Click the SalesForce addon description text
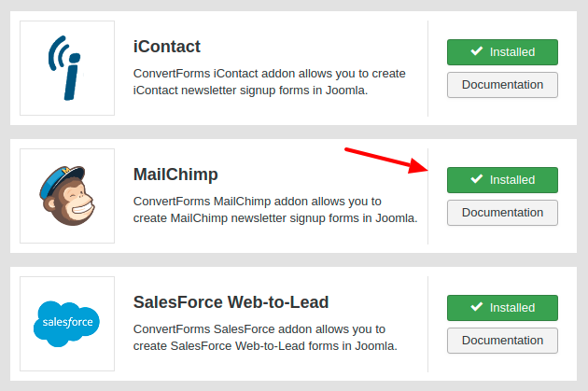The height and width of the screenshot is (391, 588). tap(266, 338)
